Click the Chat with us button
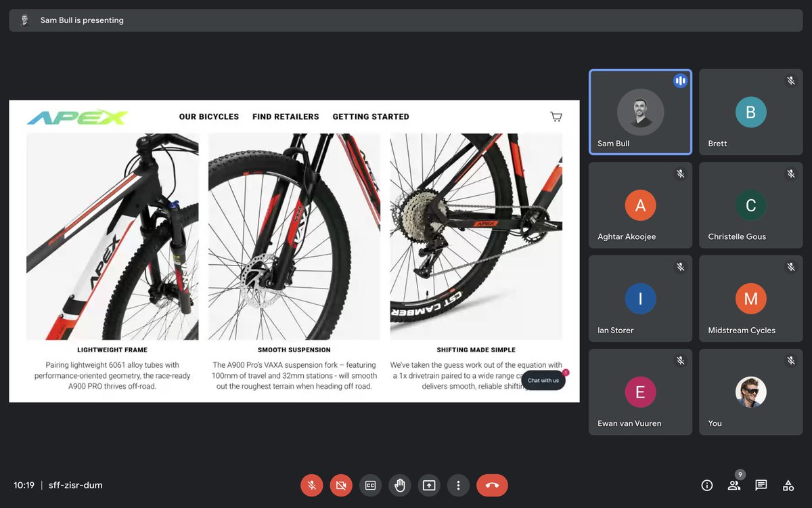Image resolution: width=812 pixels, height=508 pixels. coord(543,380)
